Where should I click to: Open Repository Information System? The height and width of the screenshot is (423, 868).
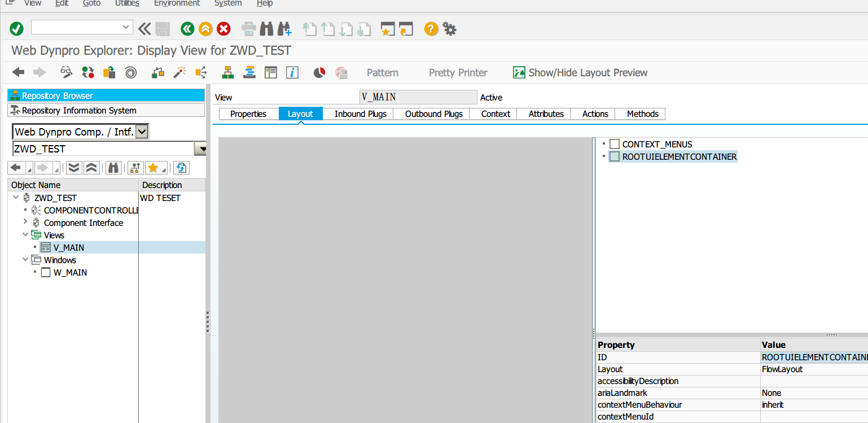tap(73, 110)
